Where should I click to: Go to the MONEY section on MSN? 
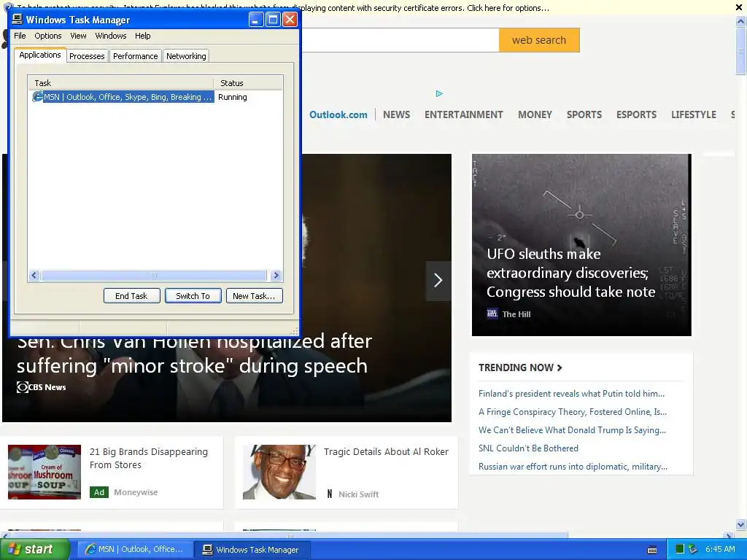(535, 114)
